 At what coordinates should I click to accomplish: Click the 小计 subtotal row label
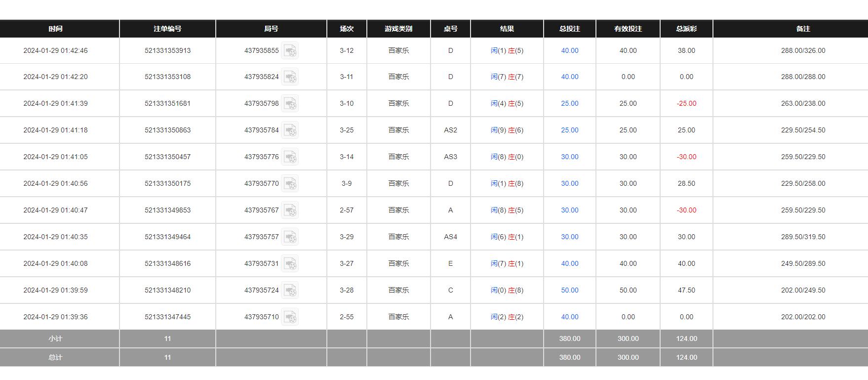(55, 338)
